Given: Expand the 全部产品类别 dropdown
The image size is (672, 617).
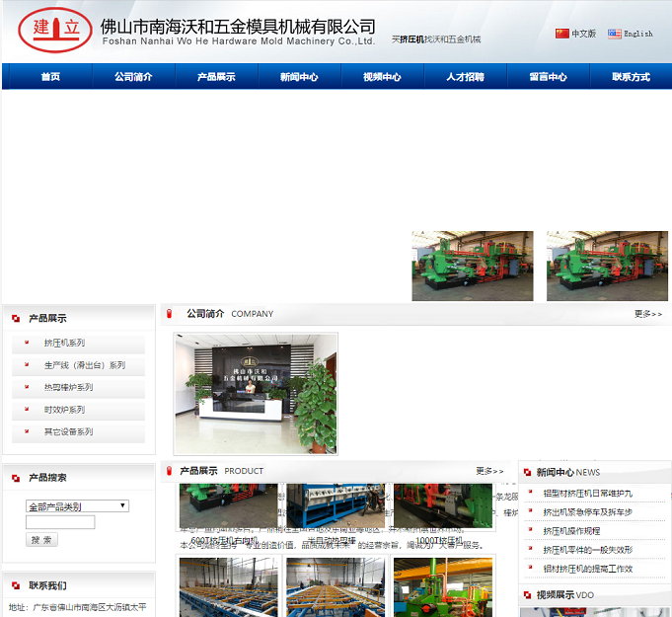Looking at the screenshot, I should point(77,505).
